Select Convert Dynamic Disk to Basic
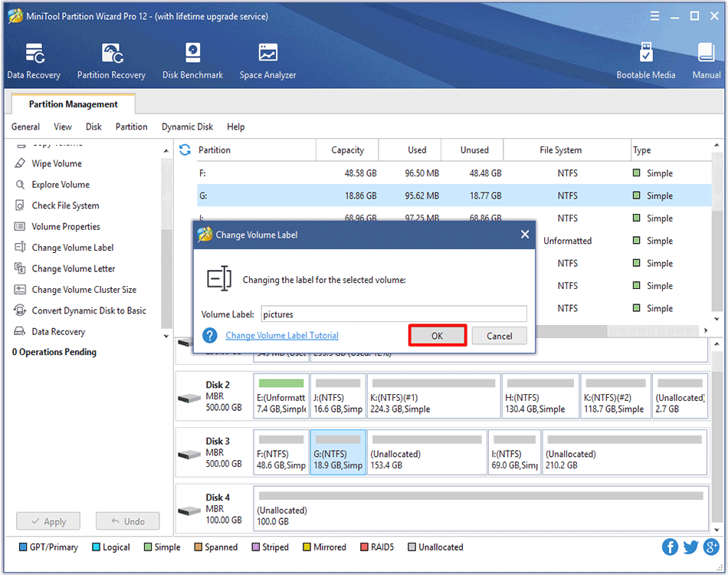Image resolution: width=728 pixels, height=575 pixels. (89, 310)
